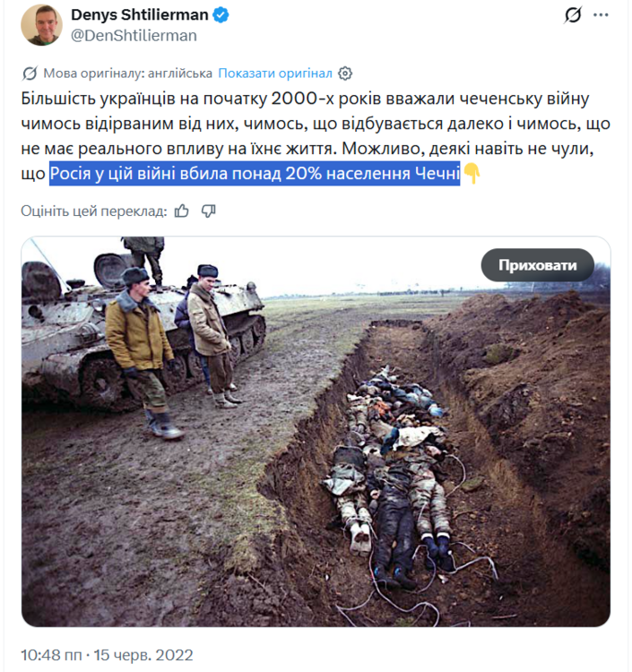632x672 pixels.
Task: Click 'Показати оригінал' link
Action: click(275, 73)
